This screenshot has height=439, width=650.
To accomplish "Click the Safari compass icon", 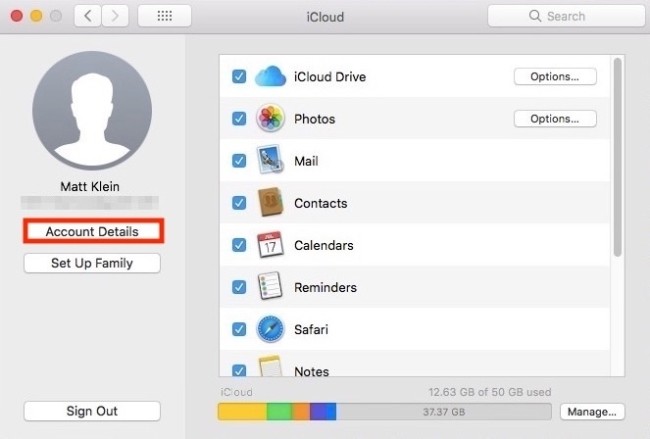I will point(270,329).
